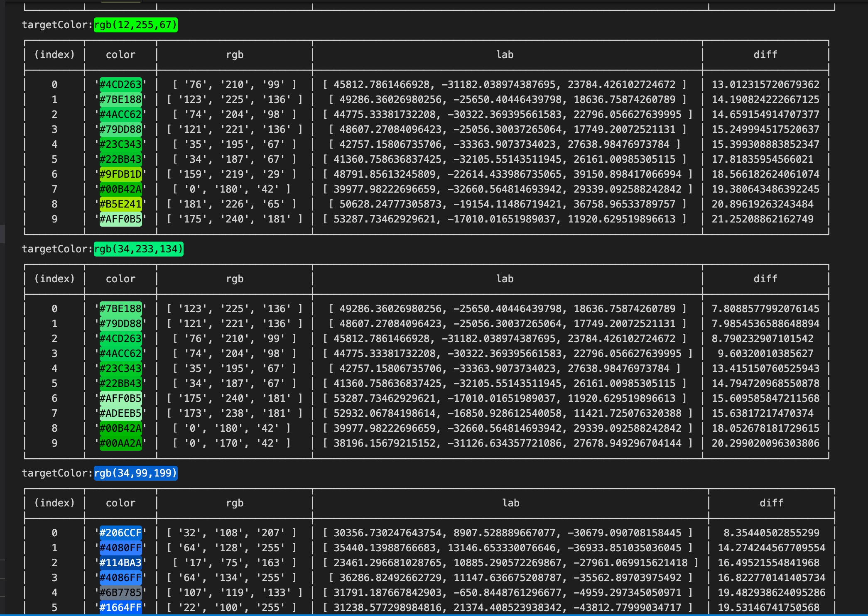Click the rgb(34,233,134) target color label
Screen dimensions: 868x616
pyautogui.click(x=138, y=249)
